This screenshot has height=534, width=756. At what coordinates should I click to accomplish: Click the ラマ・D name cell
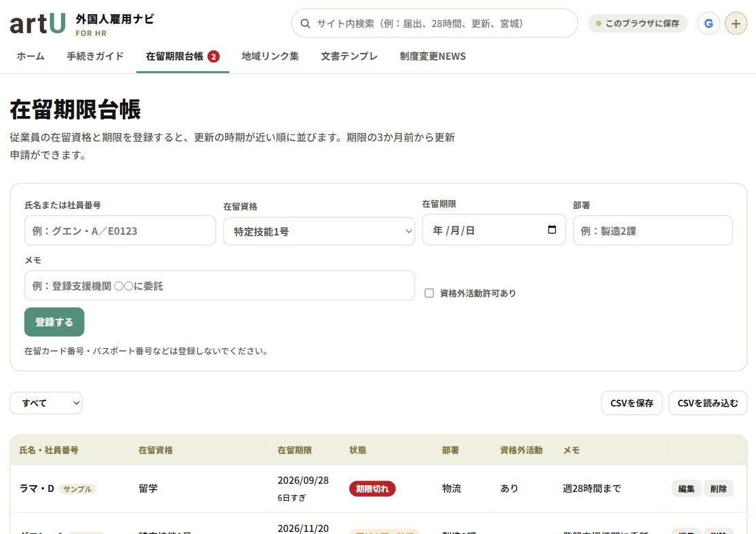37,489
